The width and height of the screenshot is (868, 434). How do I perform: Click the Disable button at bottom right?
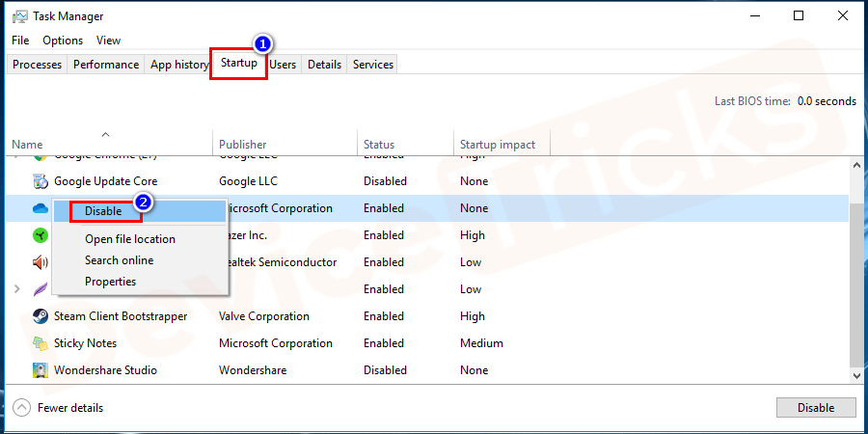[816, 407]
